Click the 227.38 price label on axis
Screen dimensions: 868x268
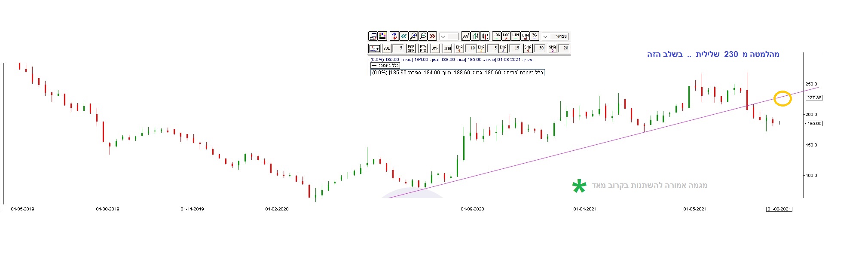[x=814, y=98]
